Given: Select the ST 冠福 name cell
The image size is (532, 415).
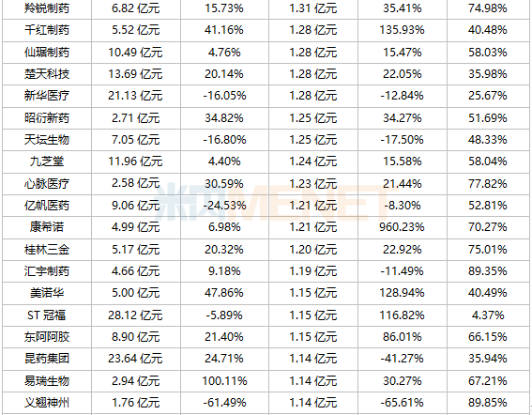Looking at the screenshot, I should [x=47, y=315].
